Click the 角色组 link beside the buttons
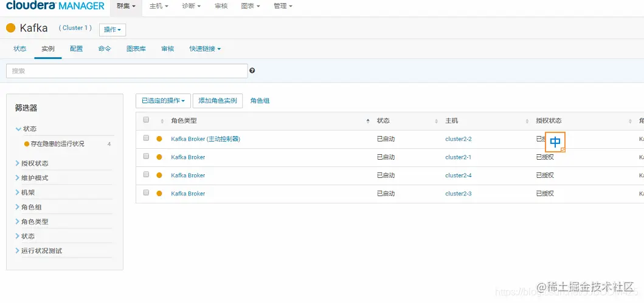The image size is (644, 303). pyautogui.click(x=260, y=100)
